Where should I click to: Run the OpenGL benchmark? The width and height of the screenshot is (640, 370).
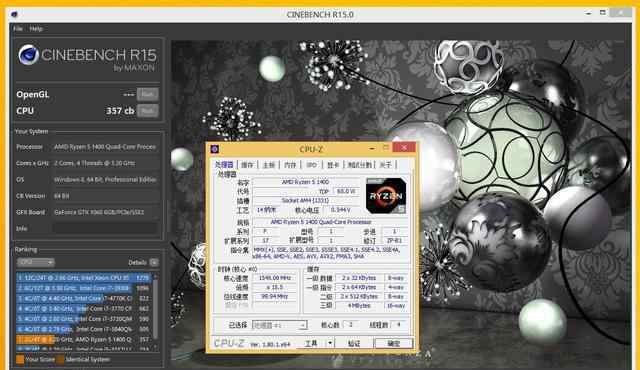click(147, 94)
